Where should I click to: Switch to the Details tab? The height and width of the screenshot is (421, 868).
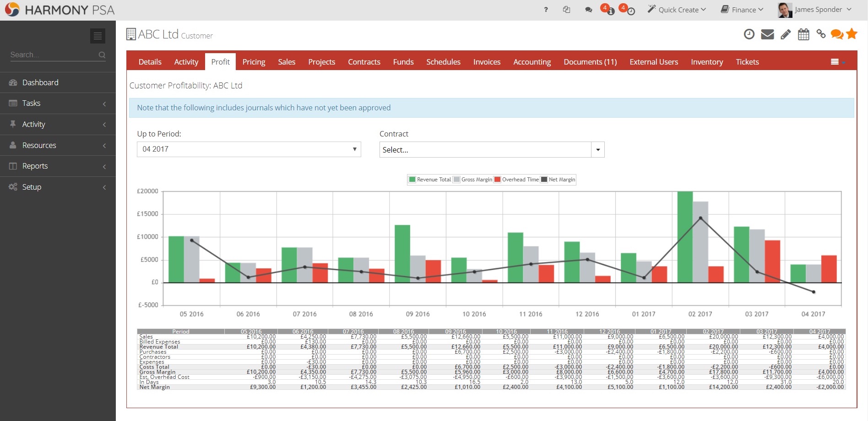(150, 62)
